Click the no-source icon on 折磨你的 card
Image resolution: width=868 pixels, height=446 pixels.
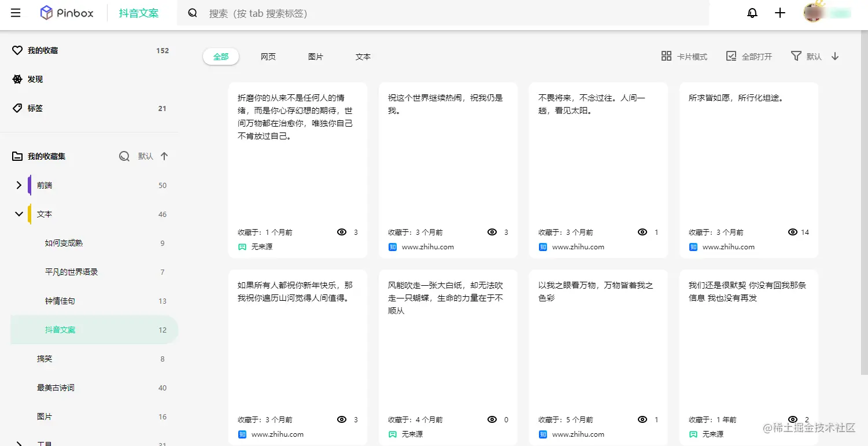coord(242,247)
